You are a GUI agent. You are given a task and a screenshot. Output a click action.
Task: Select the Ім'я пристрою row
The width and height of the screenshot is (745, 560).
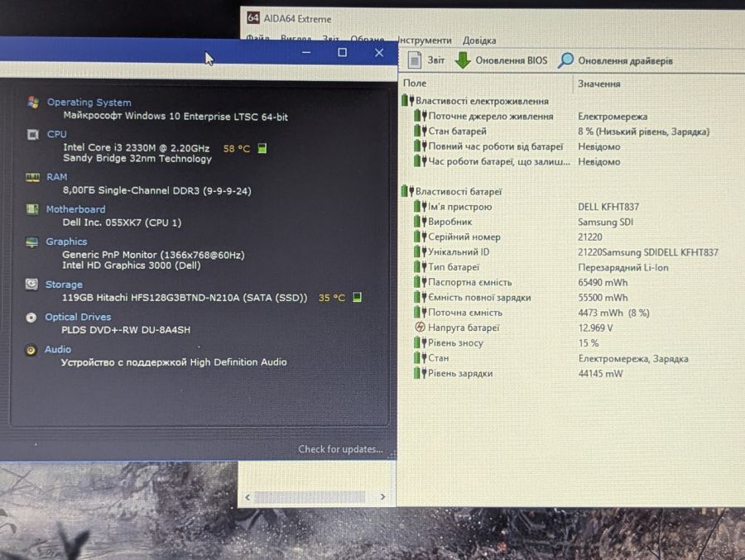(526, 207)
